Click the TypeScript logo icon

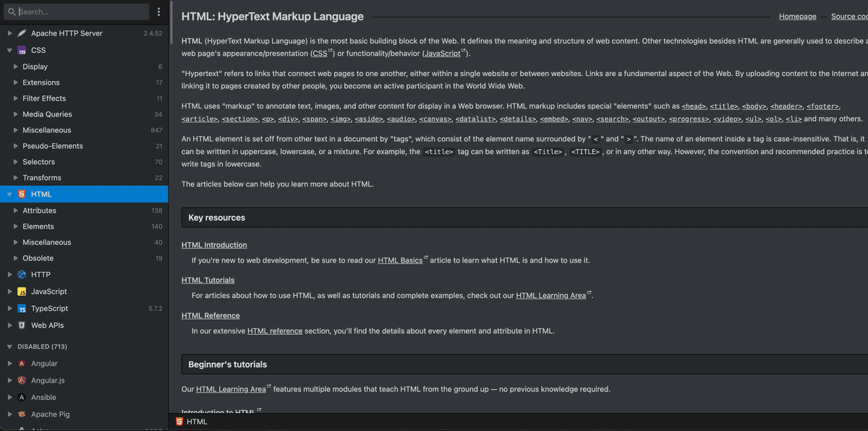click(x=22, y=309)
